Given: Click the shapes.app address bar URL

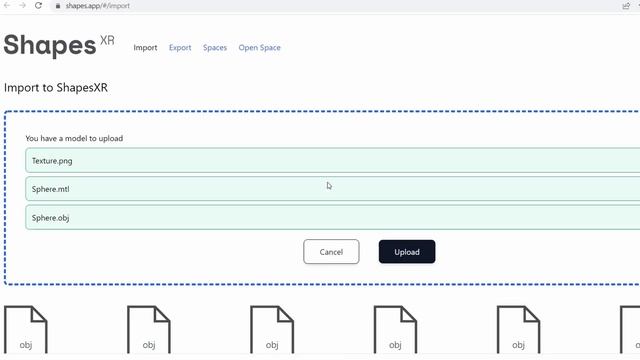Looking at the screenshot, I should (98, 6).
